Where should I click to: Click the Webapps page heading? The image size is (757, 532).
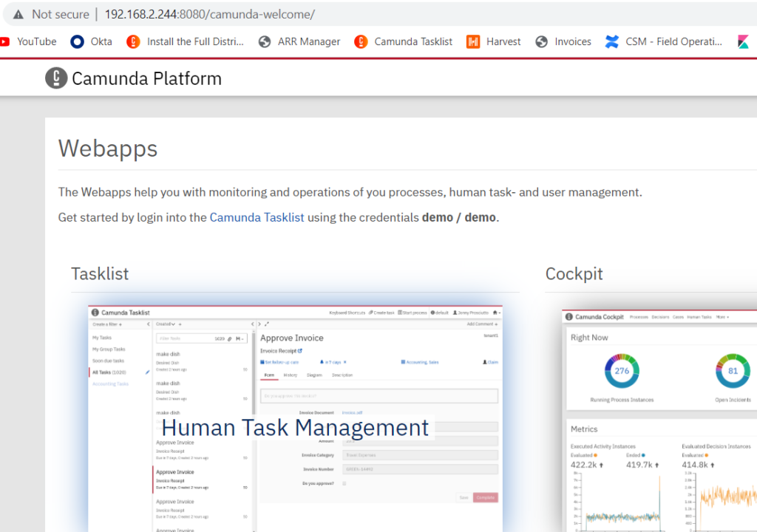click(x=108, y=149)
